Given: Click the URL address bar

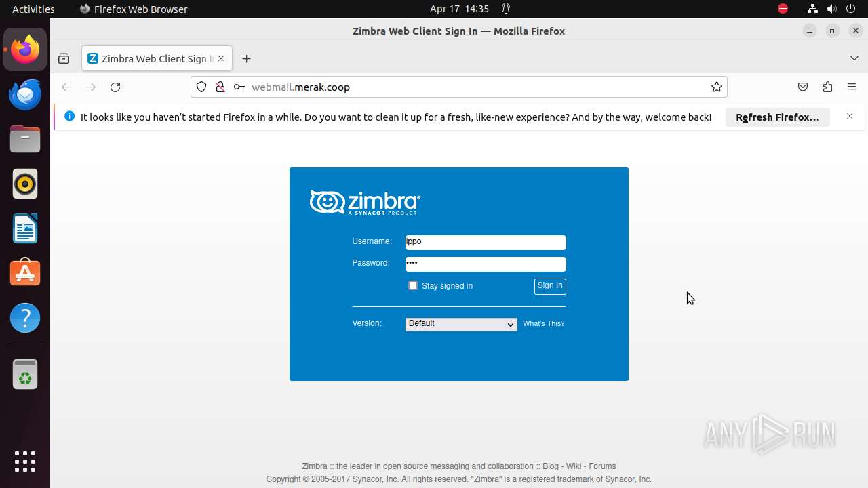Looking at the screenshot, I should click(x=458, y=87).
